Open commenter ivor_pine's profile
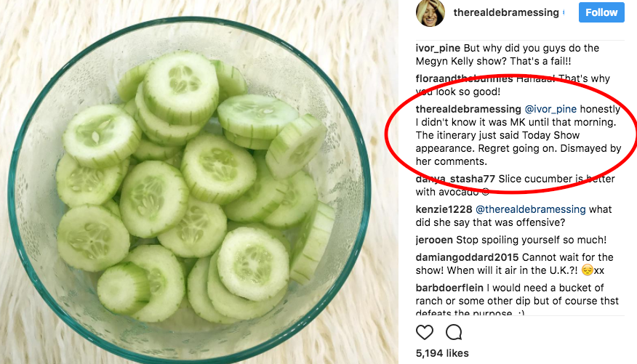The image size is (637, 364). [439, 49]
